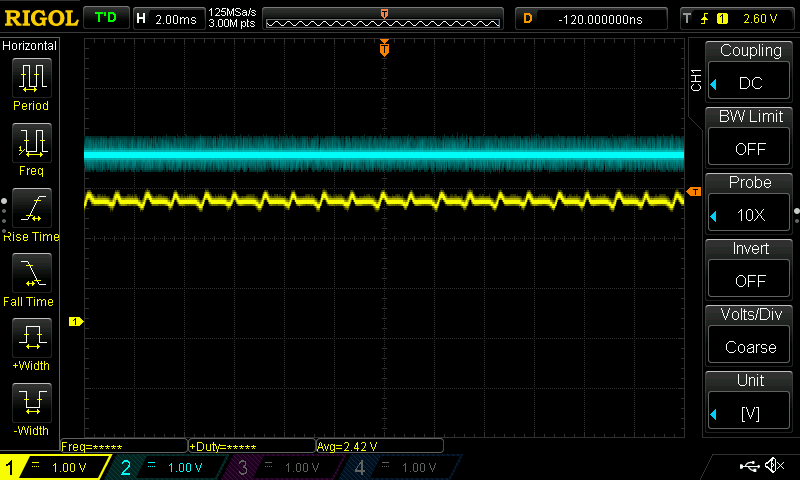Select channel 1 tab at 1.00 V

click(55, 467)
